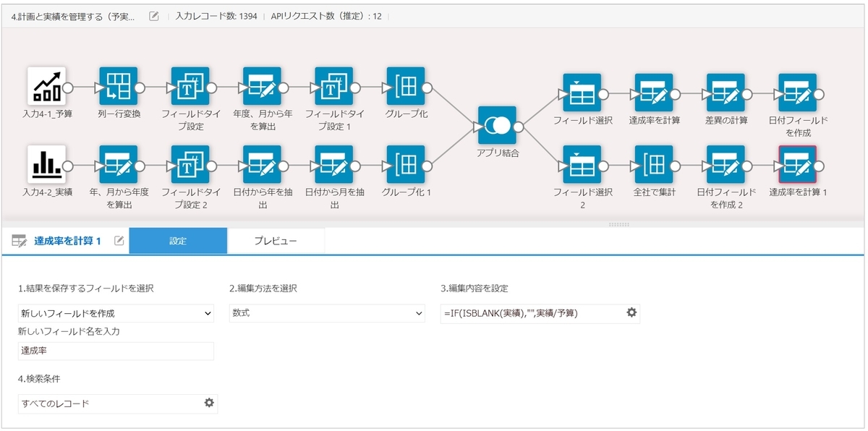This screenshot has height=431, width=868.
Task: Select the グループ化 node icon
Action: pyautogui.click(x=406, y=87)
